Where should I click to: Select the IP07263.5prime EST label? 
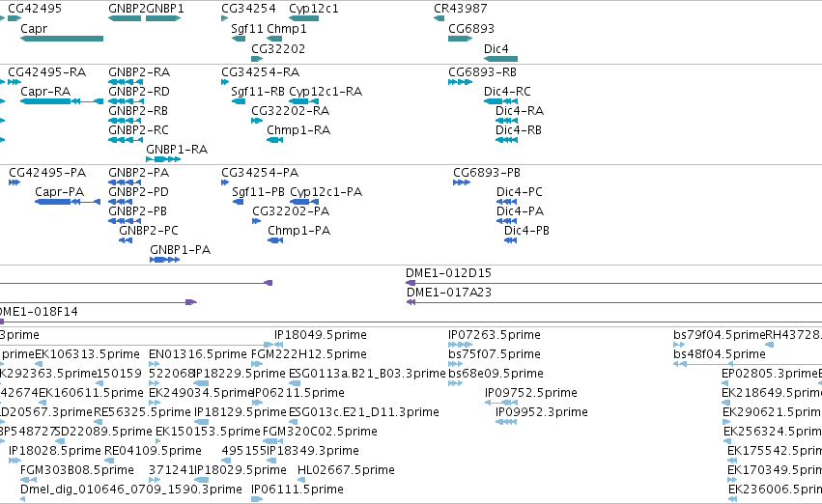pyautogui.click(x=495, y=335)
